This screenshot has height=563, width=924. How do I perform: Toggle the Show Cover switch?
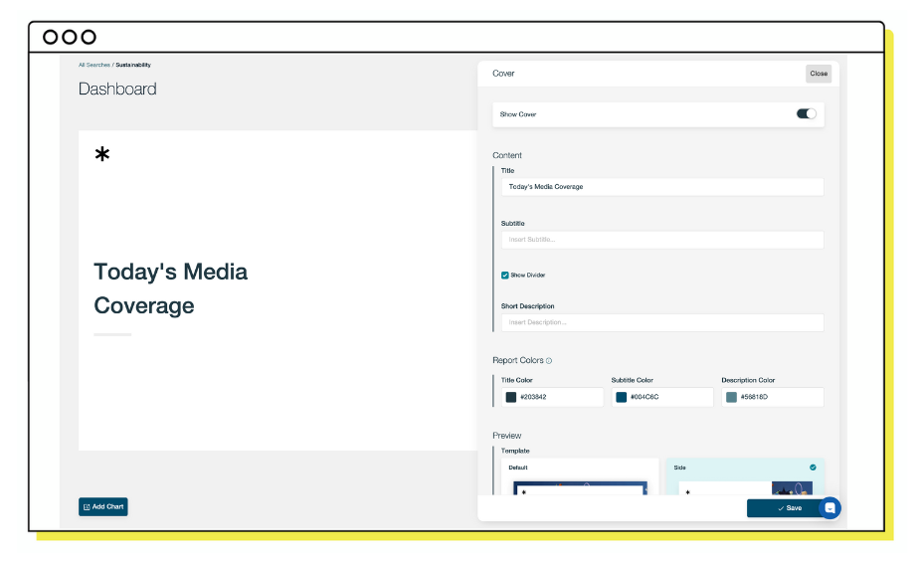tap(806, 114)
